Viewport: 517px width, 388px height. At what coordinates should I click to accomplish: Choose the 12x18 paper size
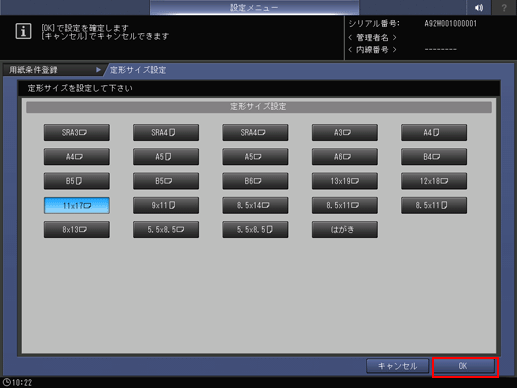434,181
